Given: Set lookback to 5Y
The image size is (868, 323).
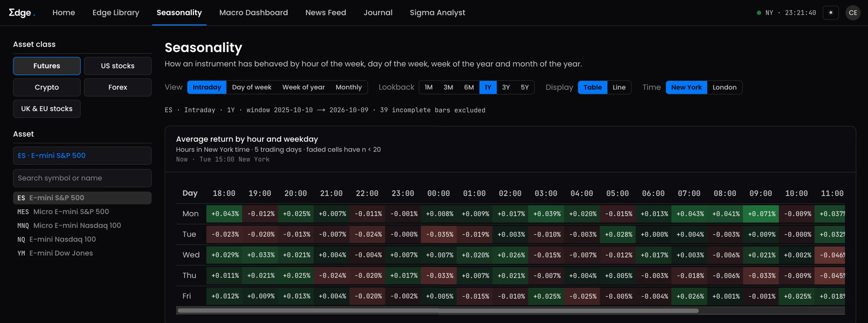Looking at the screenshot, I should 524,87.
